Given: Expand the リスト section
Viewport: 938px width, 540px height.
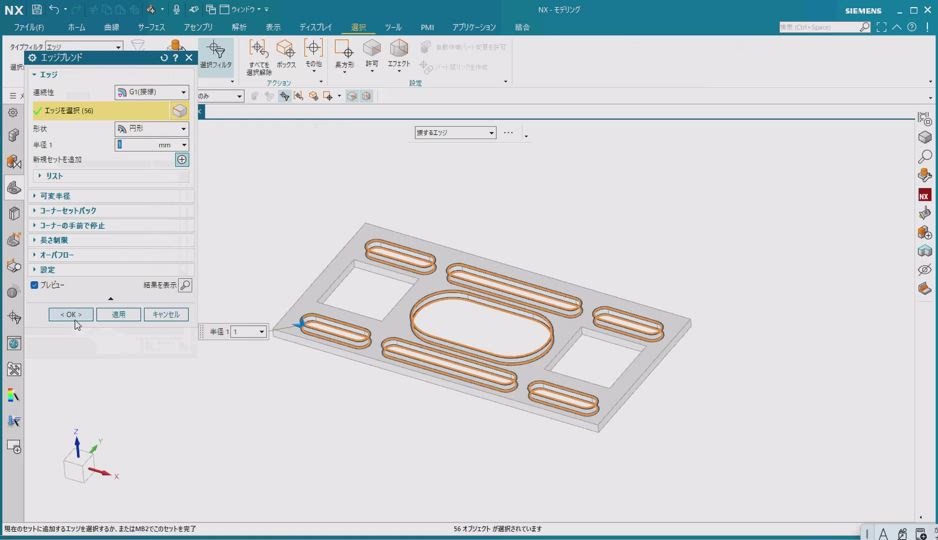Looking at the screenshot, I should (111, 176).
